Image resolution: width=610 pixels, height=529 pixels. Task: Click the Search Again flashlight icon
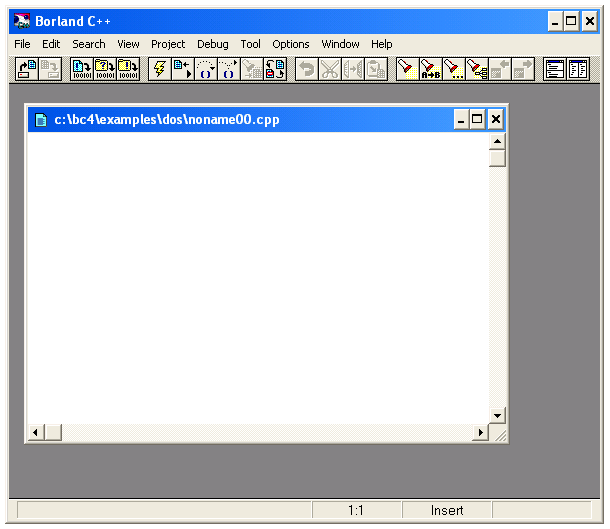[454, 69]
